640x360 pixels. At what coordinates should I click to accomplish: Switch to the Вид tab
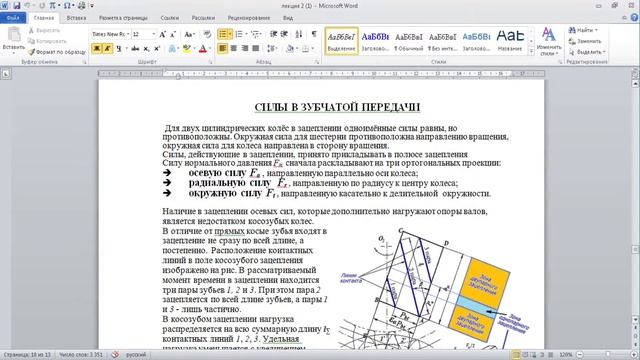288,18
